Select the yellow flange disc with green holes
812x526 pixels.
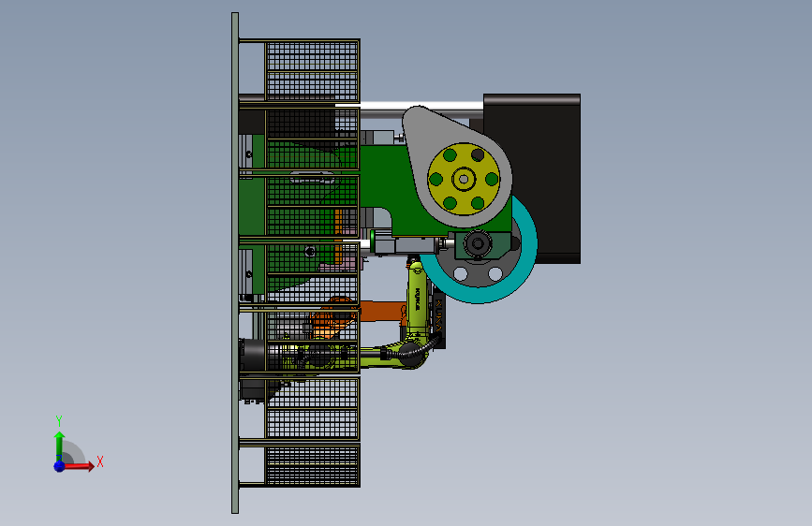pyautogui.click(x=464, y=179)
